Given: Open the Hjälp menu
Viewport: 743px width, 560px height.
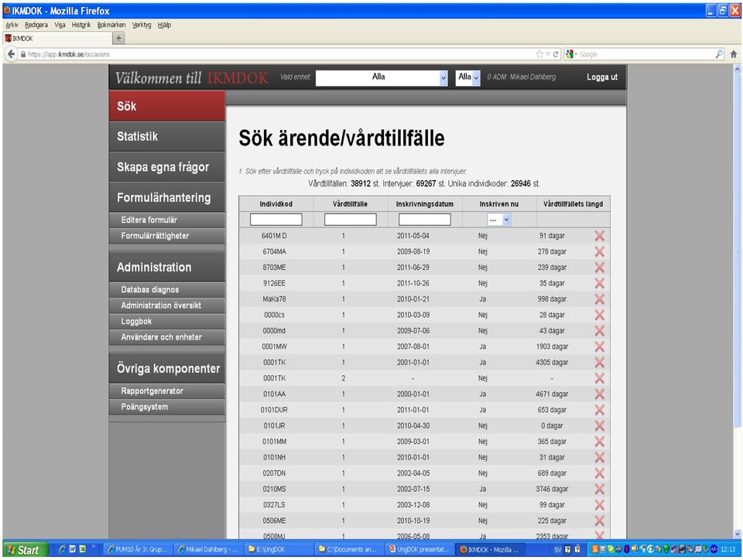Looking at the screenshot, I should coord(164,25).
